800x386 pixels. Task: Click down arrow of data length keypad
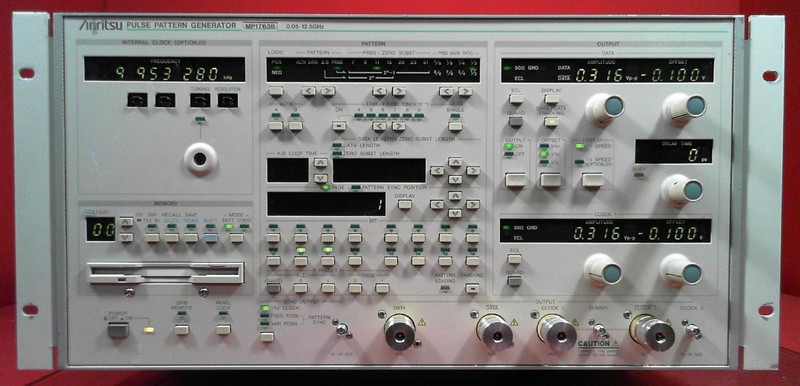click(455, 179)
